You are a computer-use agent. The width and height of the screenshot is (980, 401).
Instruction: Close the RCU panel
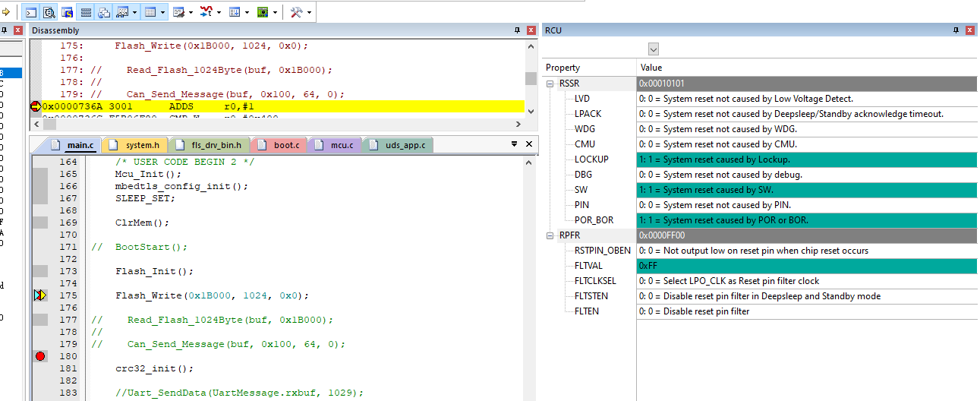click(x=969, y=30)
